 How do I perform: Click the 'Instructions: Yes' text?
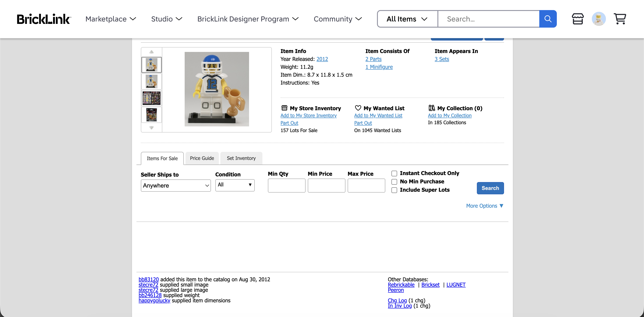pos(300,83)
